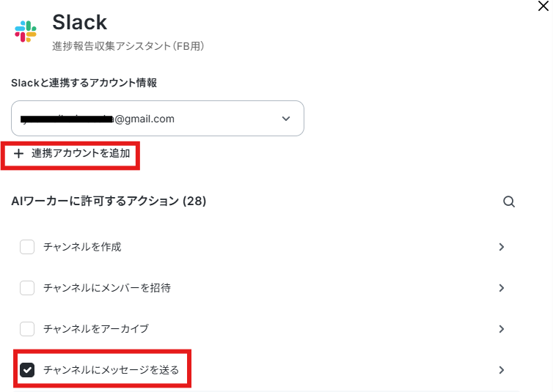Click the チャンネルをアーカイブ action label

pyautogui.click(x=96, y=328)
